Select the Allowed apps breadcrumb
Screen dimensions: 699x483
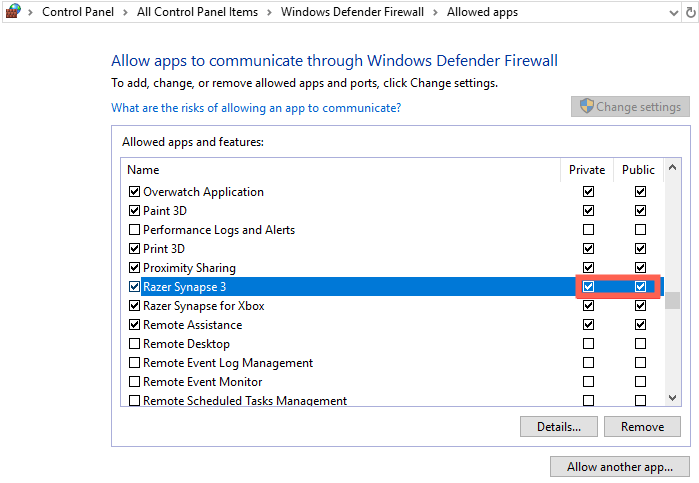coord(482,12)
